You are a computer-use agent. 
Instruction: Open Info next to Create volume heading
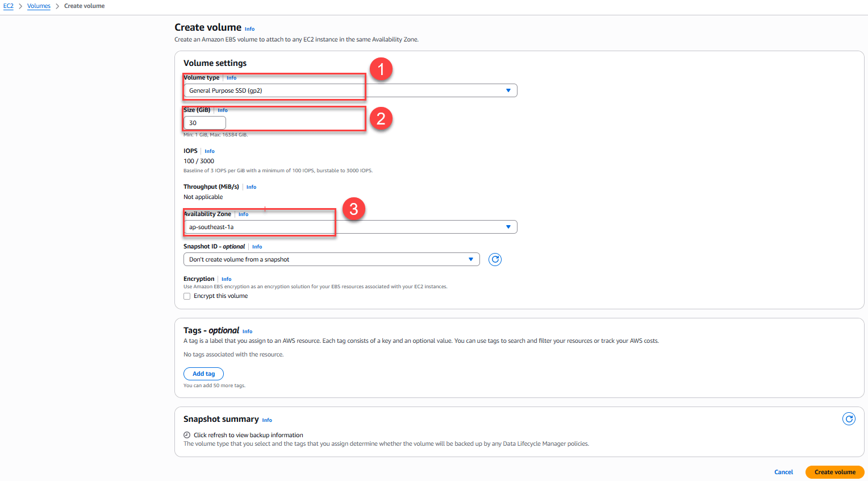[249, 29]
